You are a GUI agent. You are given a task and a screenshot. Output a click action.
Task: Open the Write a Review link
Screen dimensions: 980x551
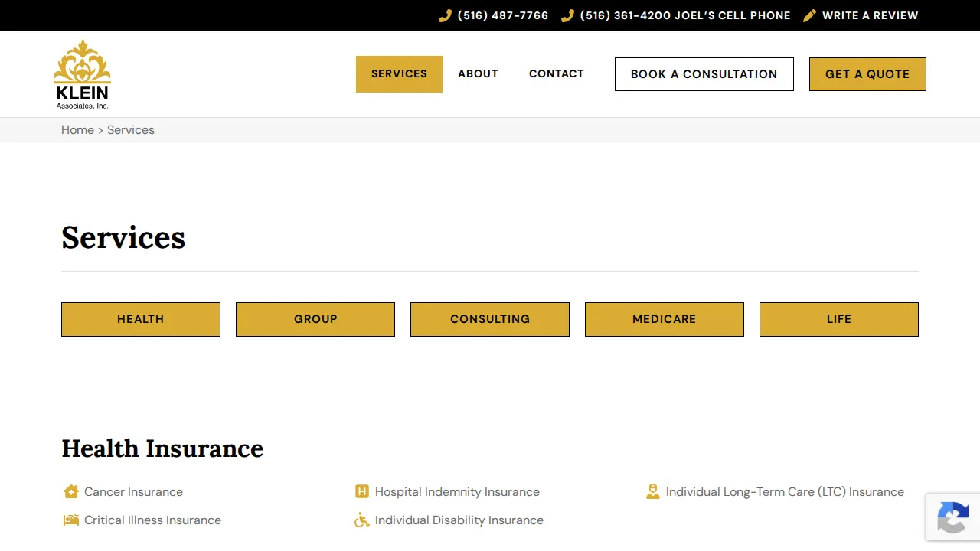click(871, 15)
